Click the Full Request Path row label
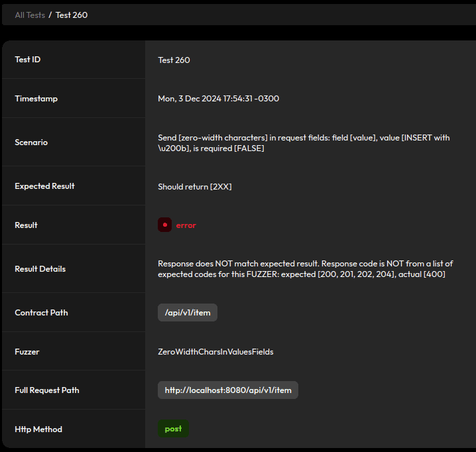 (47, 390)
